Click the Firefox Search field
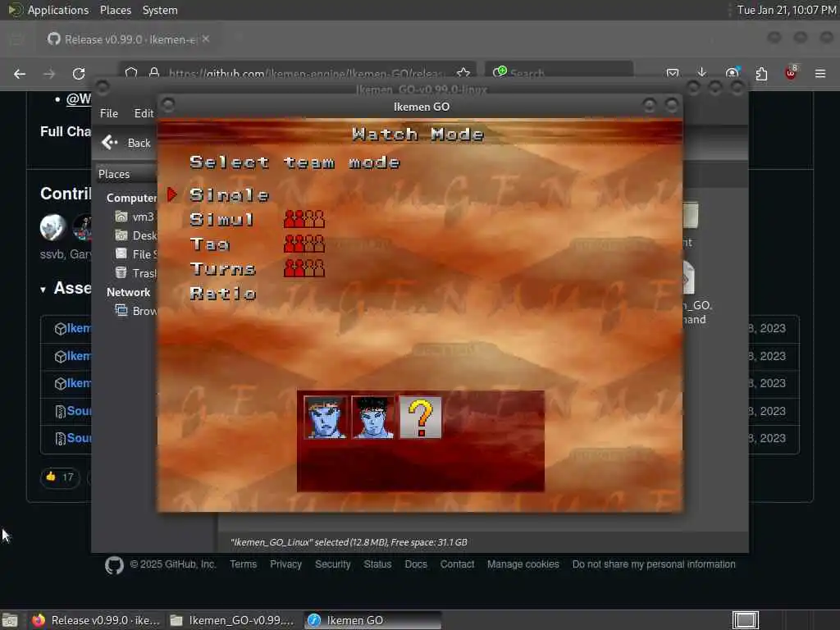This screenshot has height=630, width=840. point(559,73)
